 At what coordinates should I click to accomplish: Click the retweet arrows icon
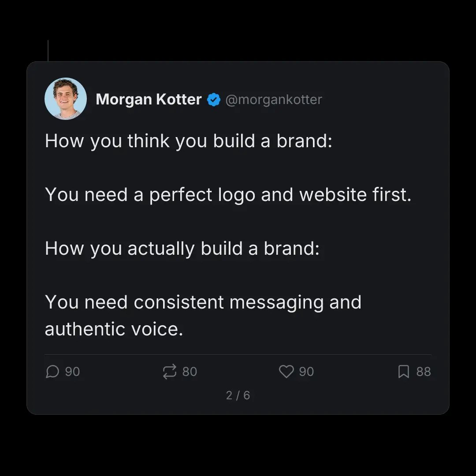pyautogui.click(x=169, y=372)
